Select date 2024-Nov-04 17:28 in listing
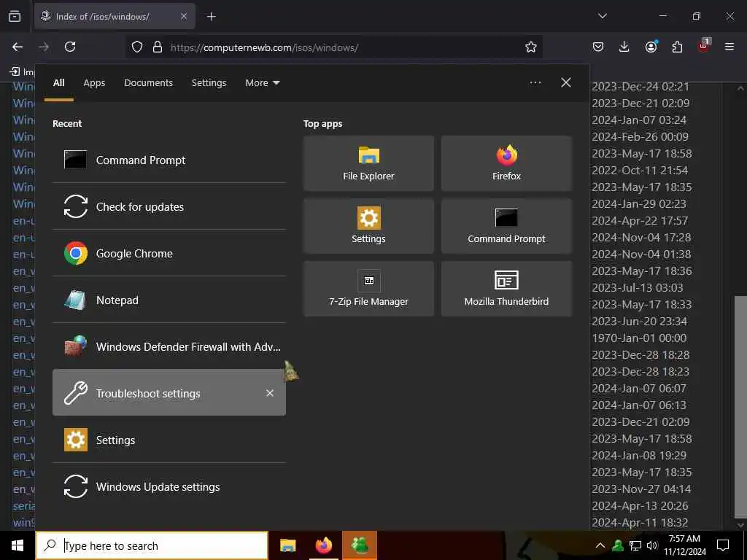747x560 pixels. [641, 237]
